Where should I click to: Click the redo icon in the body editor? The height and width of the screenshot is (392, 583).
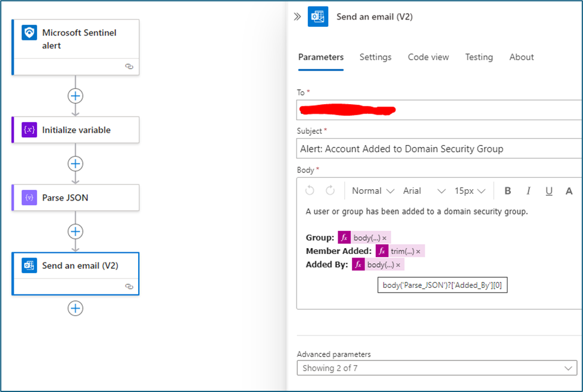click(x=330, y=191)
